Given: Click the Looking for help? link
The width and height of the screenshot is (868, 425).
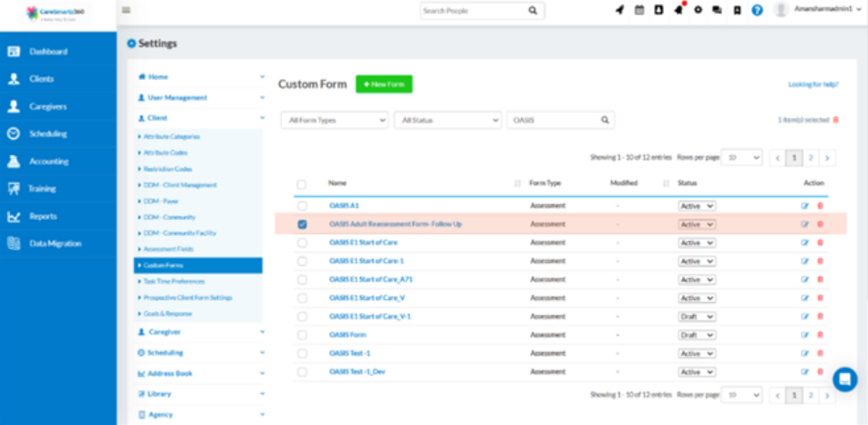Looking at the screenshot, I should coord(813,84).
